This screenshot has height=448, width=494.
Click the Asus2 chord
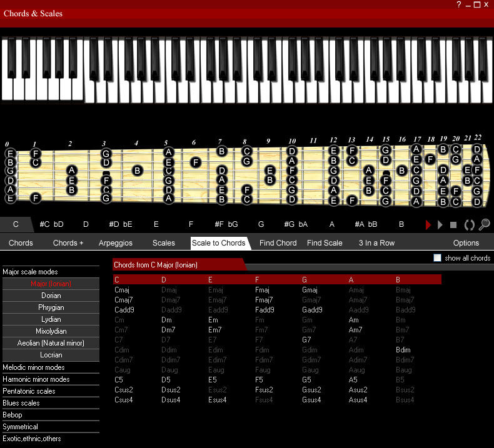[x=358, y=390]
